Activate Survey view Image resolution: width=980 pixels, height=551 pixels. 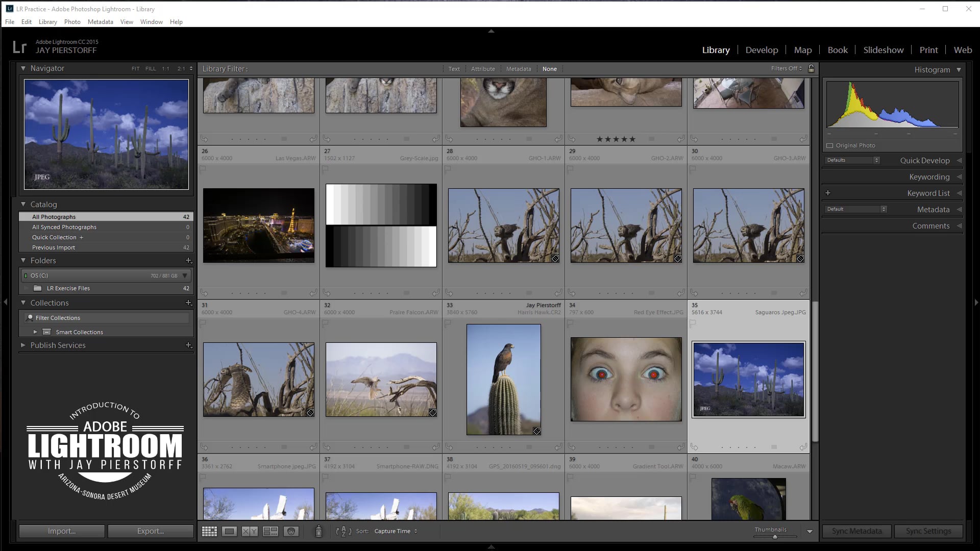point(271,531)
